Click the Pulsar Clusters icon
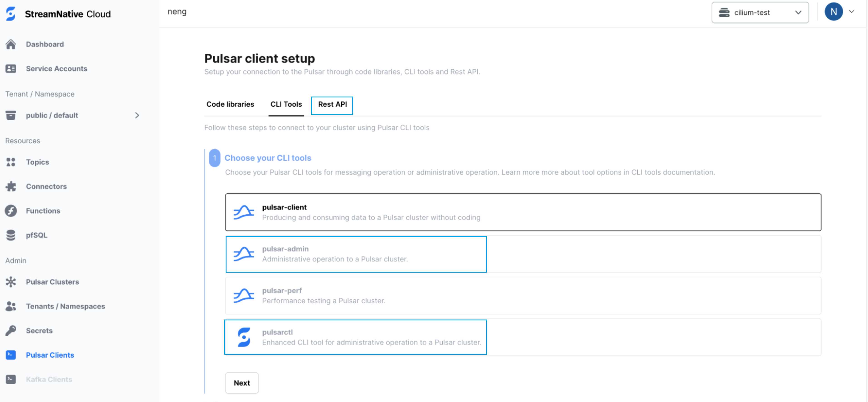Screen dimensions: 868x402 click(x=11, y=282)
